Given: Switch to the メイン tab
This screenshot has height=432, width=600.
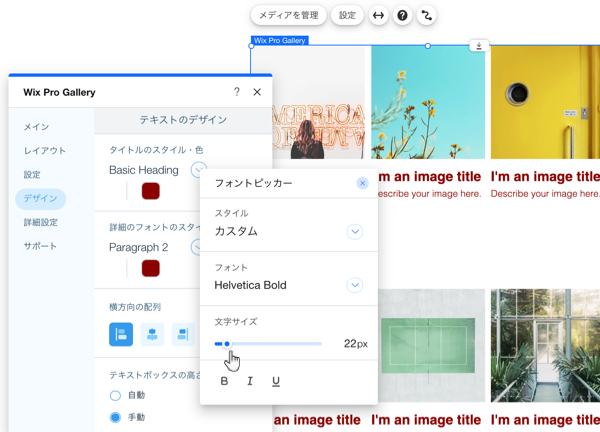Looking at the screenshot, I should tap(36, 127).
